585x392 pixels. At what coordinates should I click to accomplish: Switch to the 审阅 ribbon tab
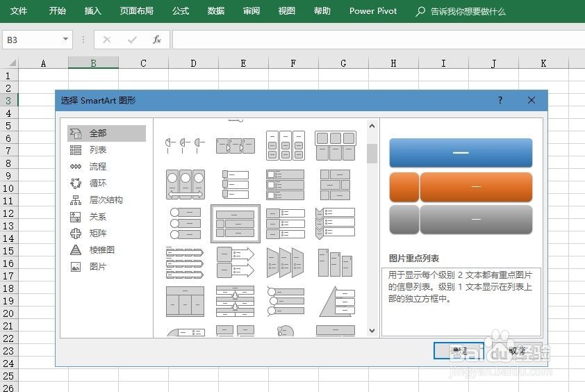tap(252, 11)
